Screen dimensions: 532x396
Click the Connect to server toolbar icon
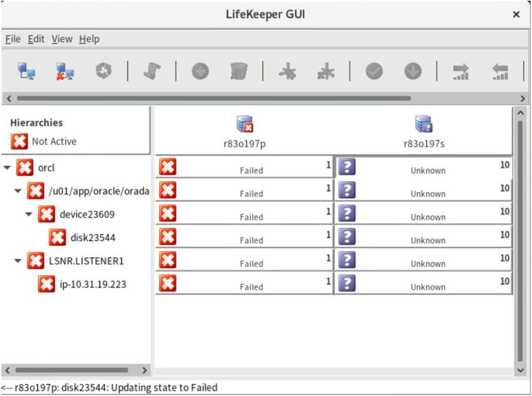click(x=26, y=71)
